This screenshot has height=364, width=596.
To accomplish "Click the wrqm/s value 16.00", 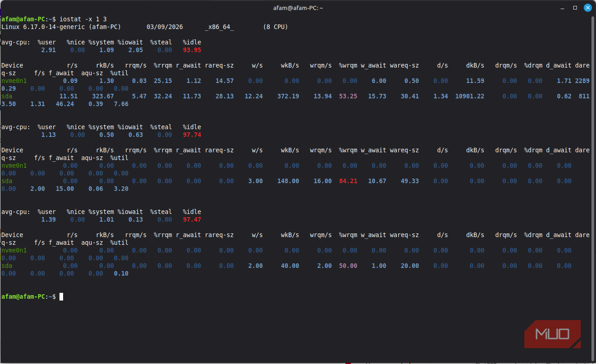I will [323, 181].
